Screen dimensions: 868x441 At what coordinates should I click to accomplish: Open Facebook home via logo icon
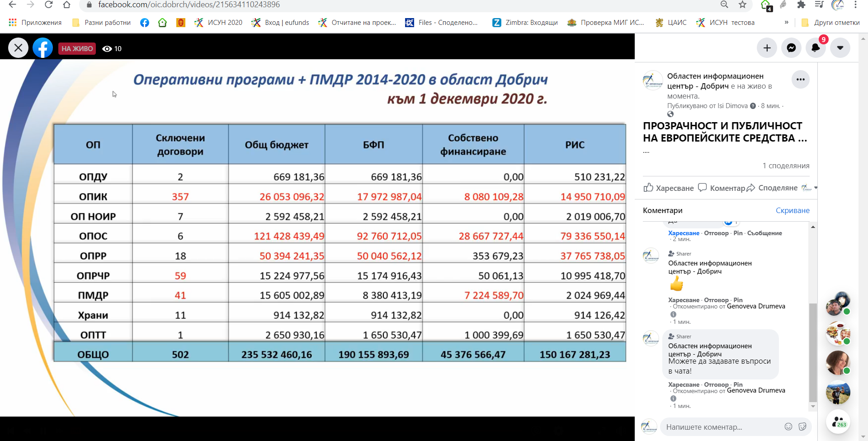pyautogui.click(x=42, y=48)
